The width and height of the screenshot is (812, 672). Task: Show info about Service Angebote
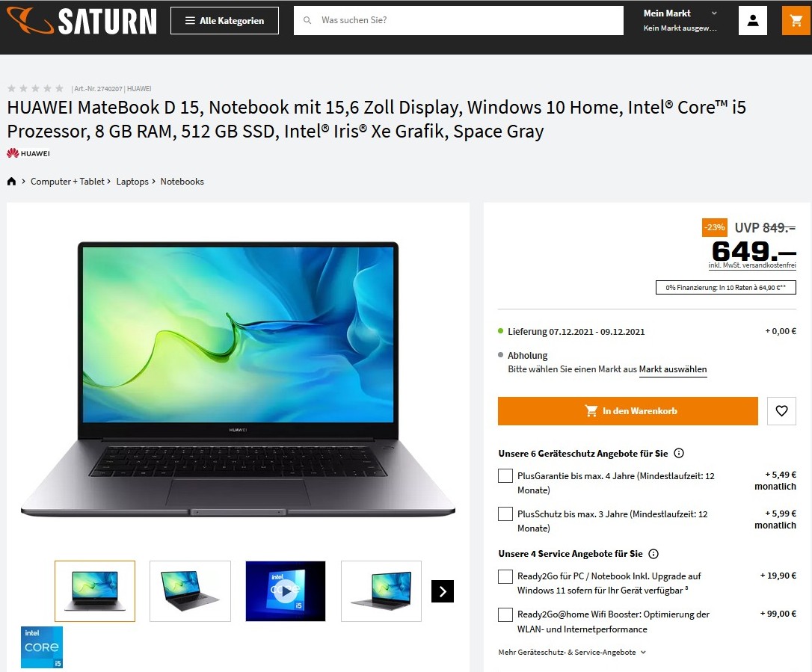point(653,554)
